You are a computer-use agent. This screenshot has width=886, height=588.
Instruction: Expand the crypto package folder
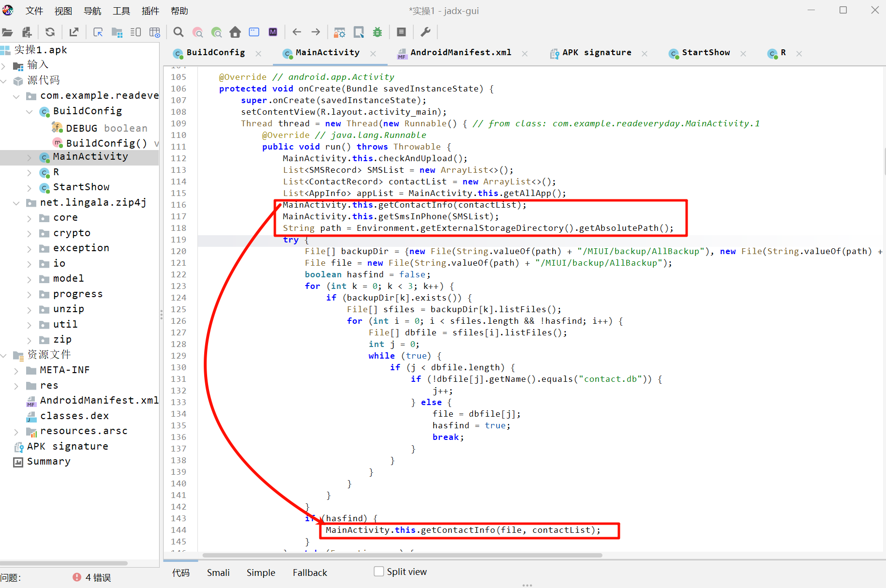29,233
